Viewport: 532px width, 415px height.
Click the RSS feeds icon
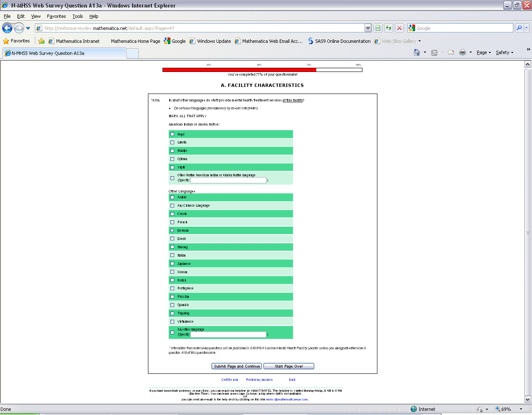pos(434,52)
